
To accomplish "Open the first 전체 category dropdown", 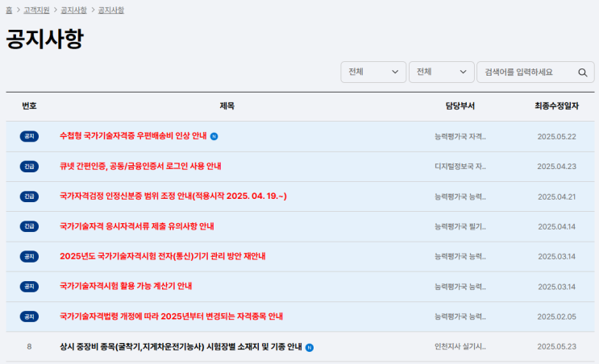I will (x=373, y=72).
